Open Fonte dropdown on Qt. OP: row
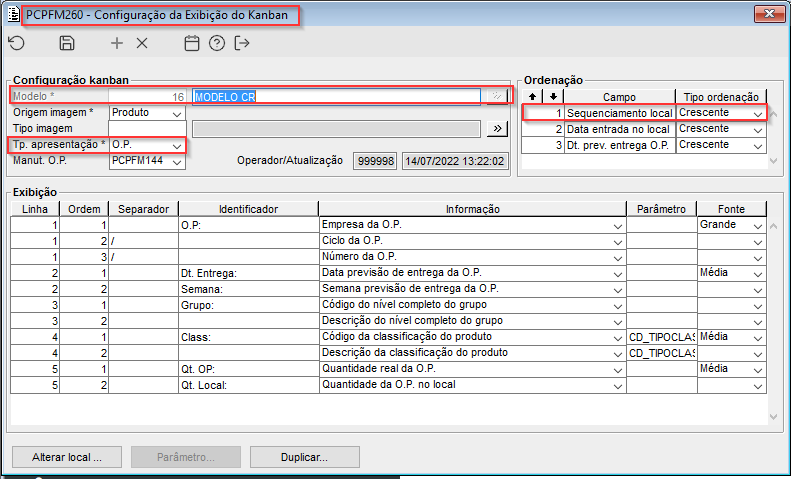The image size is (791, 479). click(x=758, y=369)
